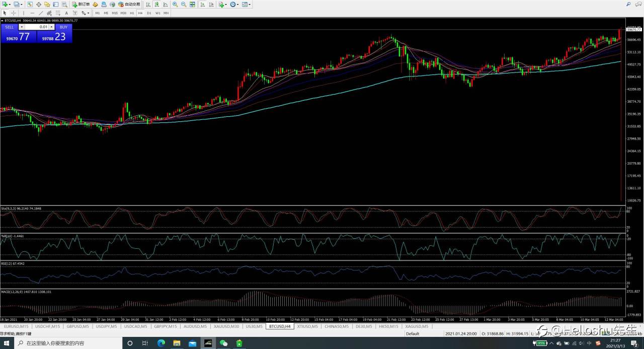Viewport: 644px width, 349px height.
Task: Open the volume dropdown in trade panel
Action: pos(22,27)
